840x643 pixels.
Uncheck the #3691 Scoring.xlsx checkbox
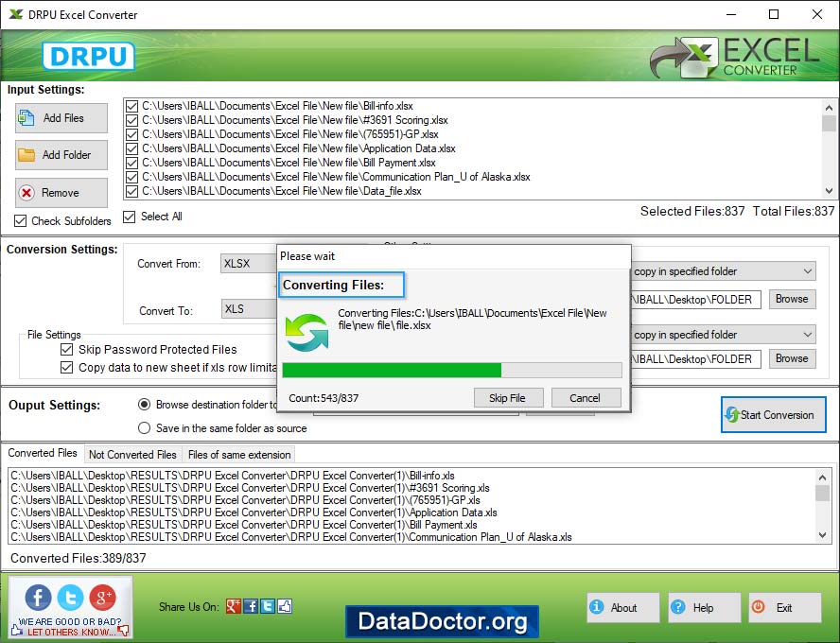coord(131,120)
